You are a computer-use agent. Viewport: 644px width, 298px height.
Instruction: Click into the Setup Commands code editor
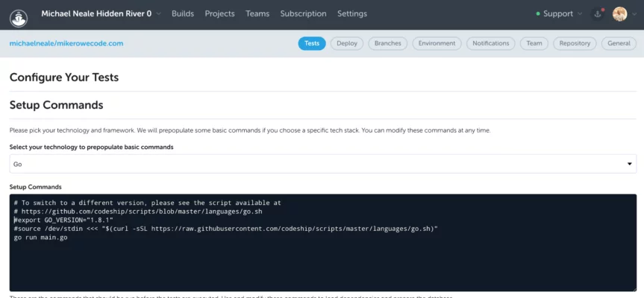[x=323, y=243]
